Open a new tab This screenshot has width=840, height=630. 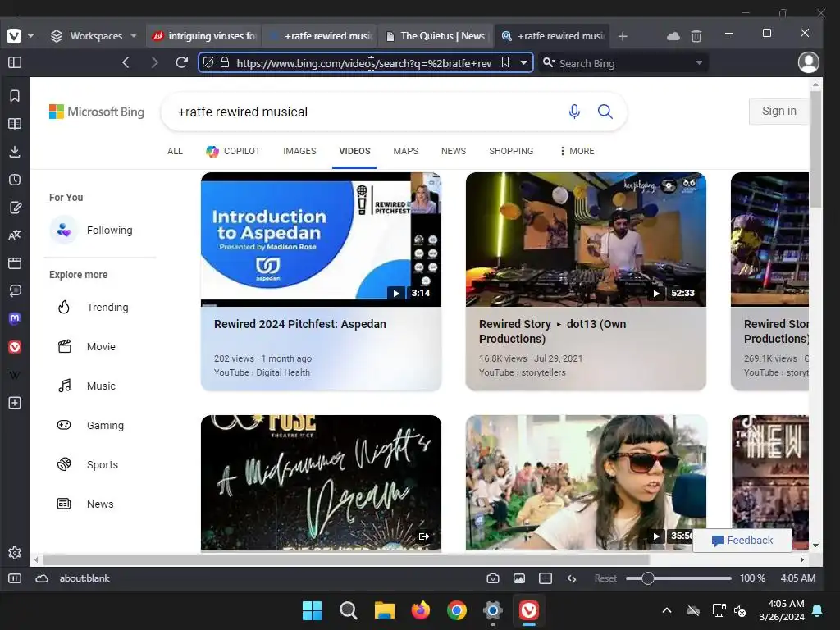[623, 36]
